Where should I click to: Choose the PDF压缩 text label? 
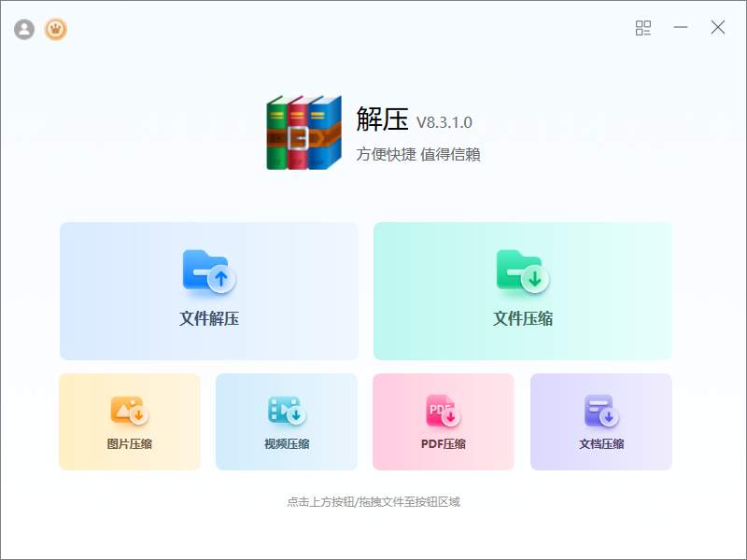click(444, 444)
